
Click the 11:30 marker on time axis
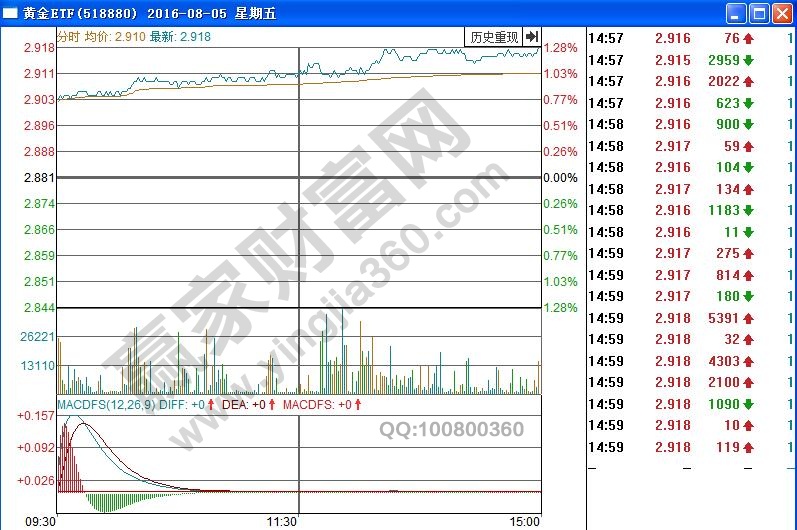pyautogui.click(x=283, y=522)
